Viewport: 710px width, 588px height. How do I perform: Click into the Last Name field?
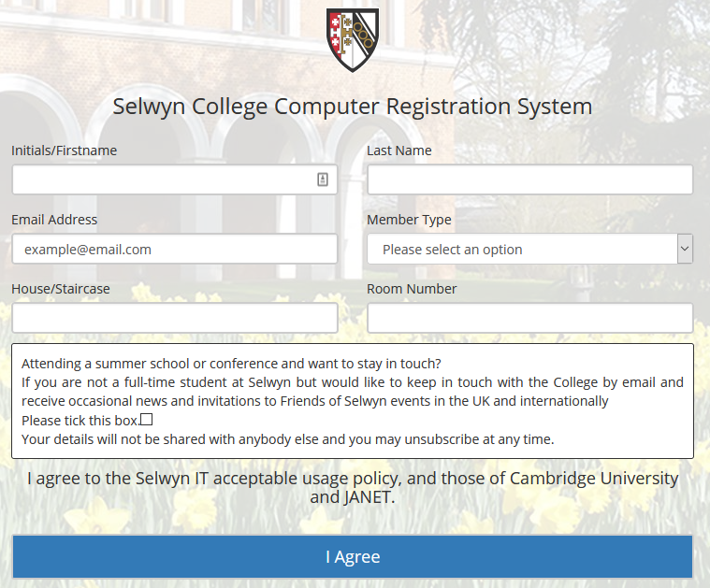(529, 179)
